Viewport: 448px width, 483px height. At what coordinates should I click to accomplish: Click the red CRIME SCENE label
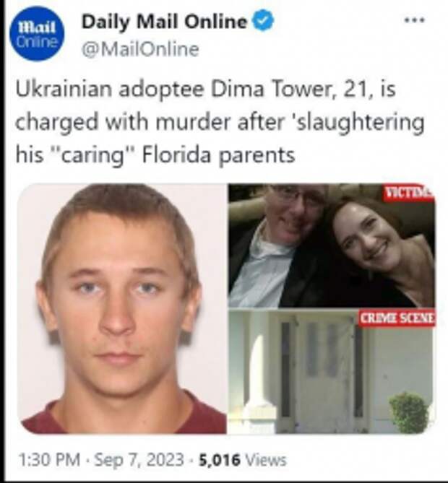click(x=397, y=318)
